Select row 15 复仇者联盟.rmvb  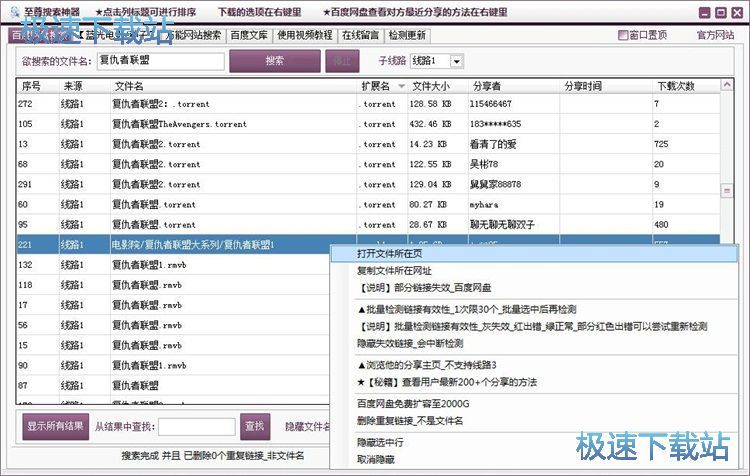point(174,345)
